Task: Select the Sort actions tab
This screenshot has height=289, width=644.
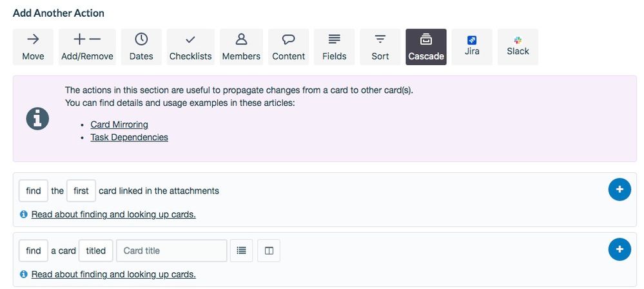Action: point(380,47)
